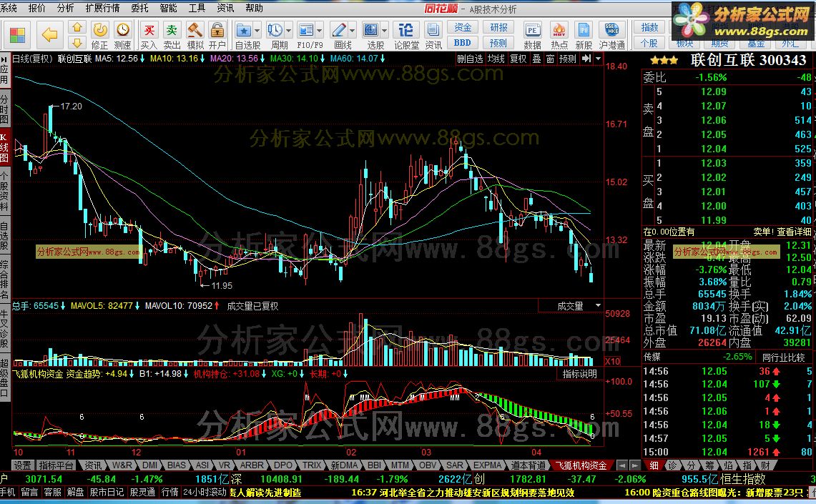
Task: Click the 资金 button
Action: tap(462, 28)
